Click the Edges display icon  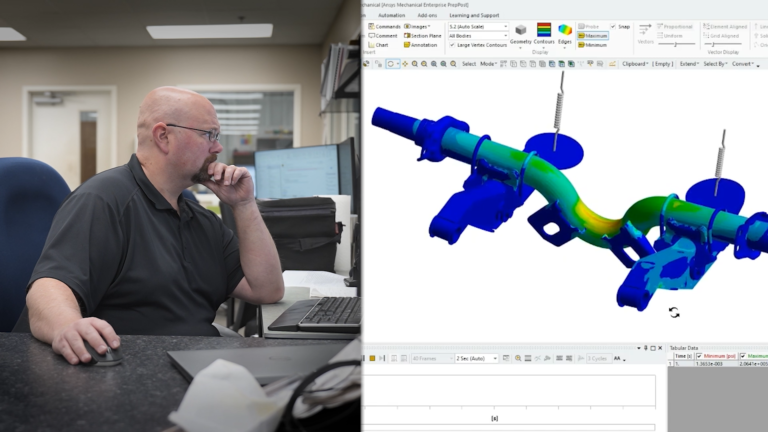(x=565, y=33)
